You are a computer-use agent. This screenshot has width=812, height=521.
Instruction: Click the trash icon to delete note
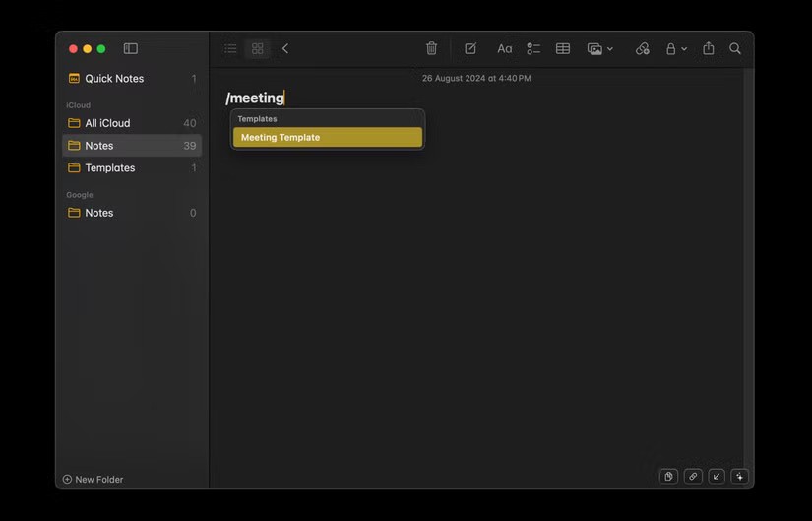coord(431,48)
